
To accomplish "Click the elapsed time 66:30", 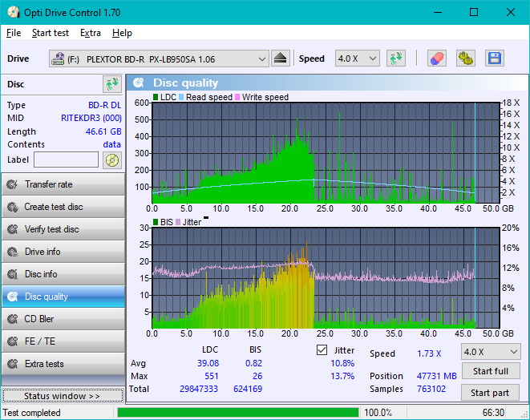I will point(493,413).
